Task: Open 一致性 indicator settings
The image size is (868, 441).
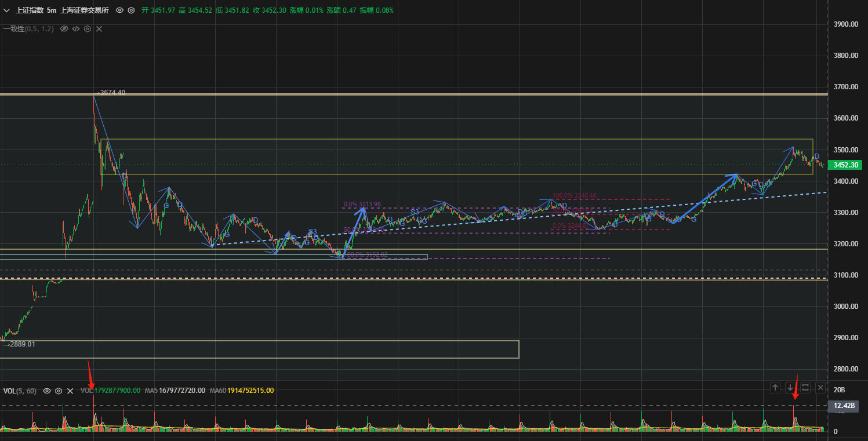Action: (x=88, y=28)
